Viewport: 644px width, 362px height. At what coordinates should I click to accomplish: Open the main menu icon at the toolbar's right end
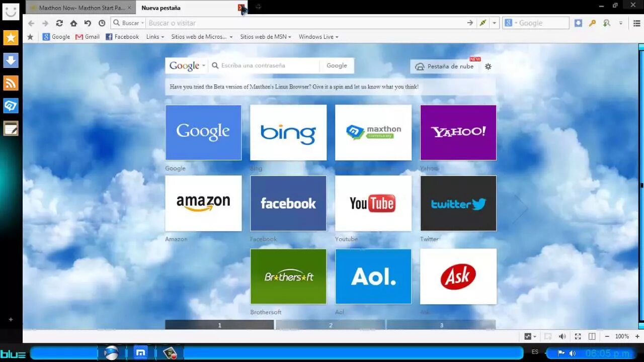pos(637,23)
